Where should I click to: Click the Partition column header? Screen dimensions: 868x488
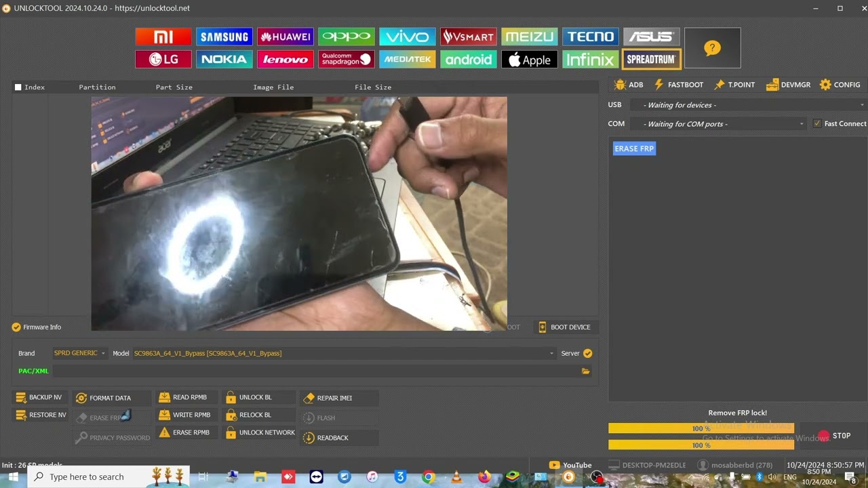pyautogui.click(x=97, y=87)
